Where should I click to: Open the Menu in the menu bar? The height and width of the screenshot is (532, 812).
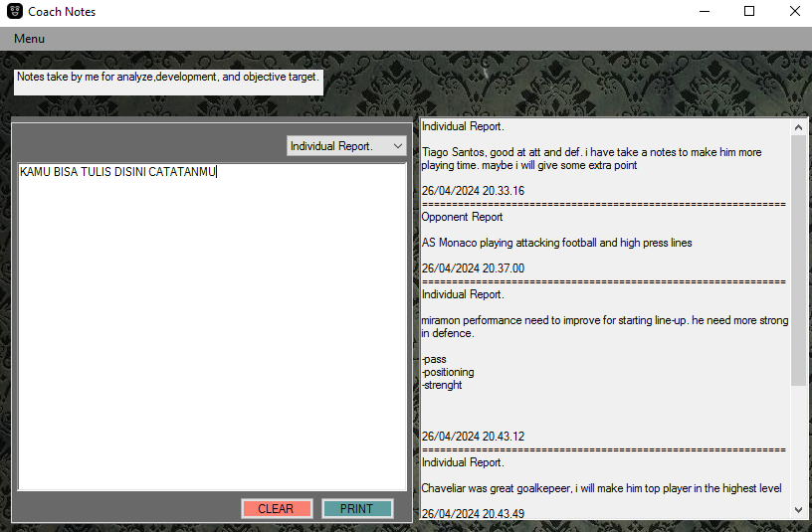pyautogui.click(x=29, y=39)
